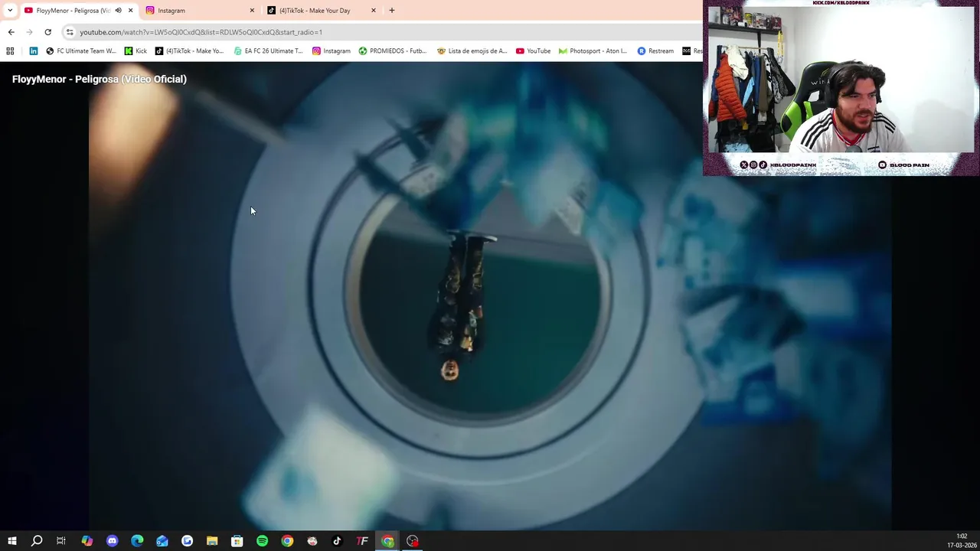The height and width of the screenshot is (551, 980).
Task: Open Spotify from the taskbar
Action: pyautogui.click(x=262, y=541)
